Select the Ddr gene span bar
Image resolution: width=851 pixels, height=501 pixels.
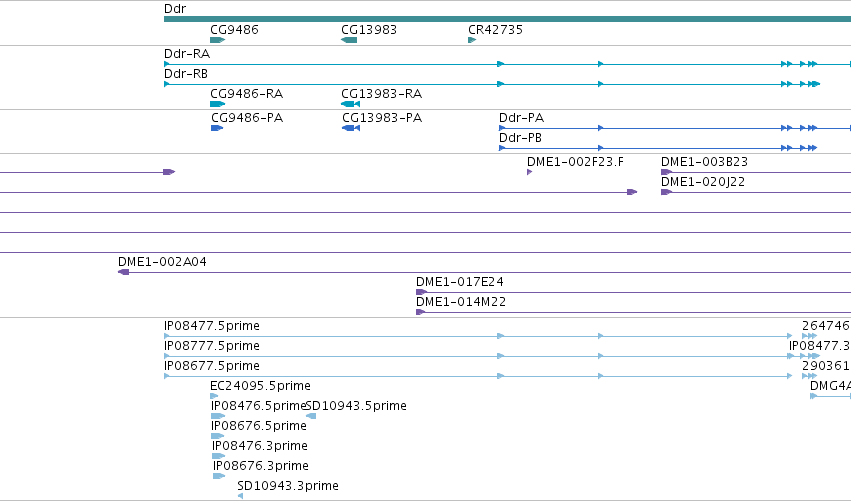[507, 19]
